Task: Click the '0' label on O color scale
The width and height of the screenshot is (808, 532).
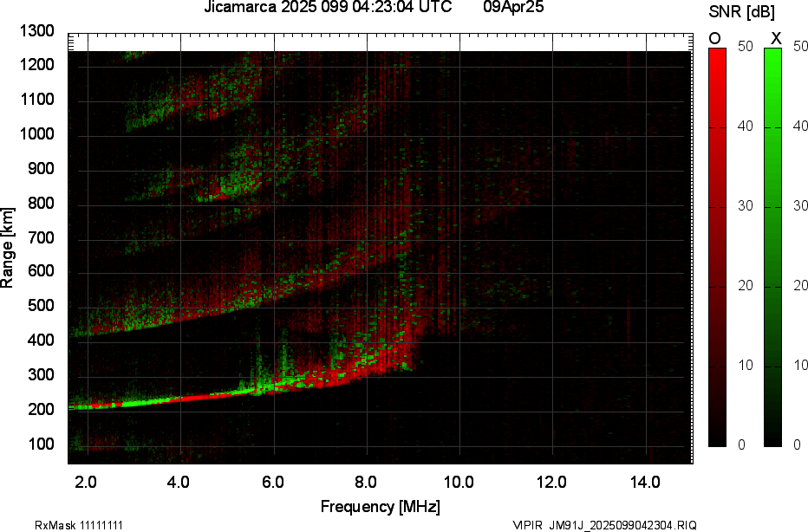Action: pyautogui.click(x=741, y=444)
